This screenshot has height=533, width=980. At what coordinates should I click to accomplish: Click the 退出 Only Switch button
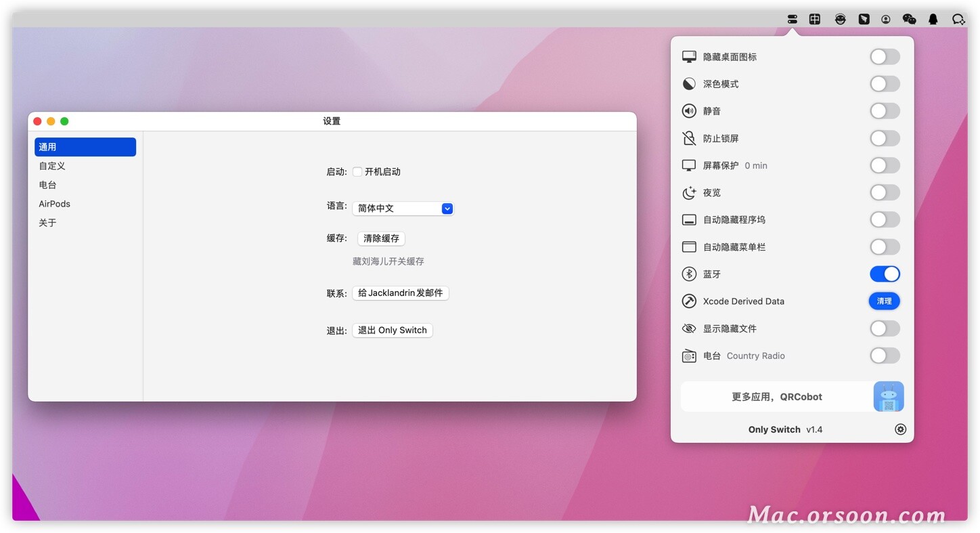393,331
